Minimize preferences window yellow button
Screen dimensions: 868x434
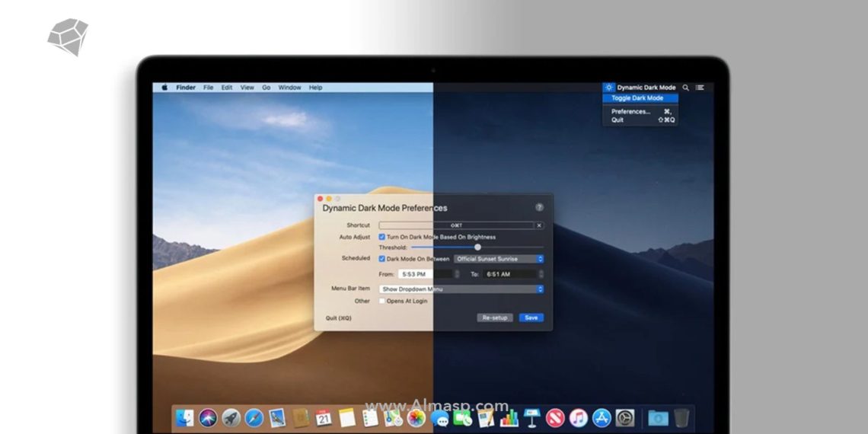[329, 199]
